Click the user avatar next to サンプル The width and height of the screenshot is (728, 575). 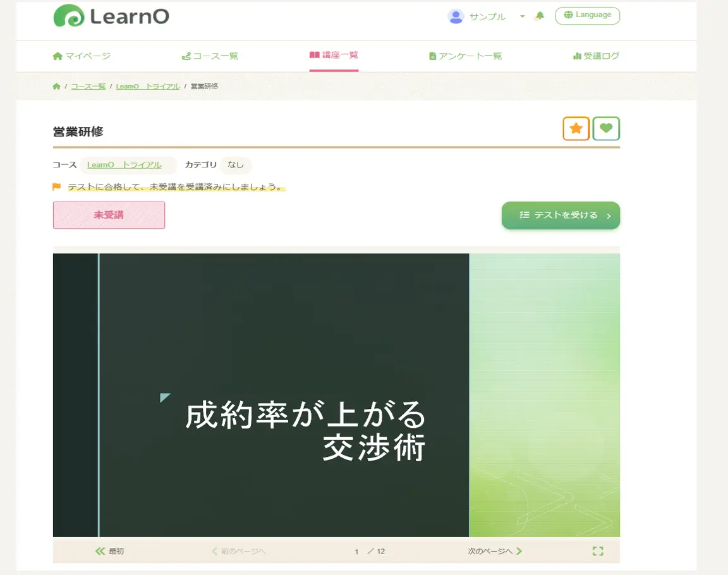[456, 16]
